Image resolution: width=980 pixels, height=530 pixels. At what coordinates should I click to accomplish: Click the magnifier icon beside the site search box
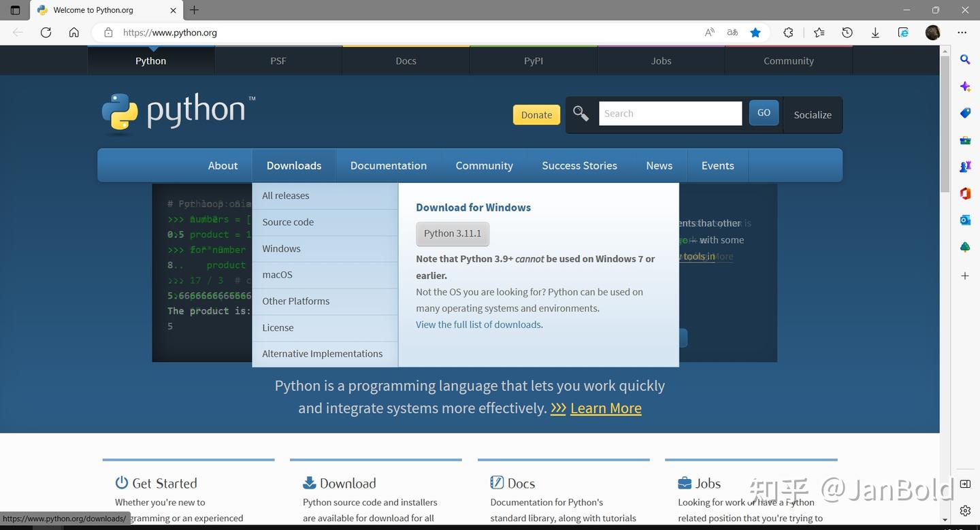(581, 114)
